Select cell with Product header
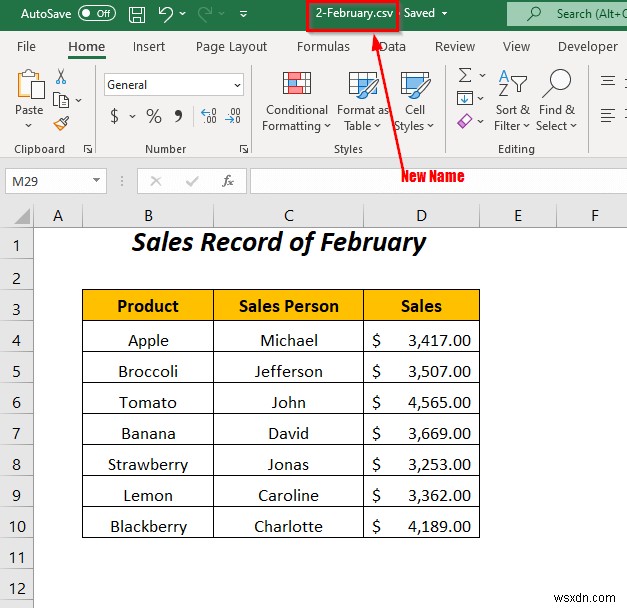The width and height of the screenshot is (627, 608). coord(148,306)
